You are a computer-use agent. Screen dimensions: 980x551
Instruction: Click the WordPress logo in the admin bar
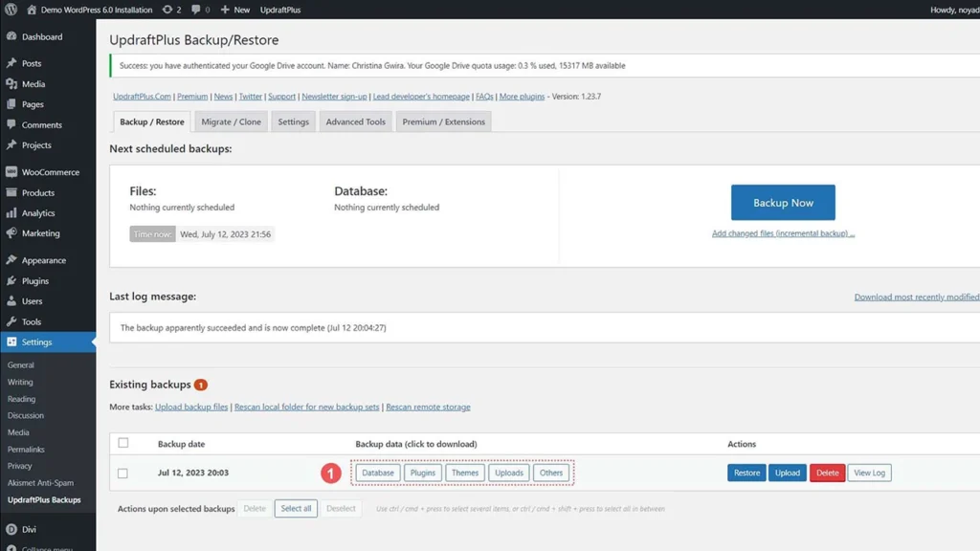click(11, 10)
